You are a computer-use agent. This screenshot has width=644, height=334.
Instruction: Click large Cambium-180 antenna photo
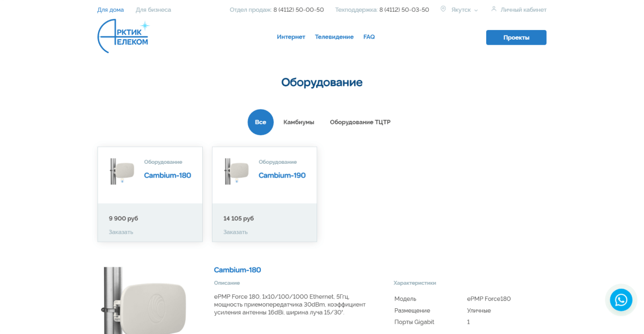[145, 301]
